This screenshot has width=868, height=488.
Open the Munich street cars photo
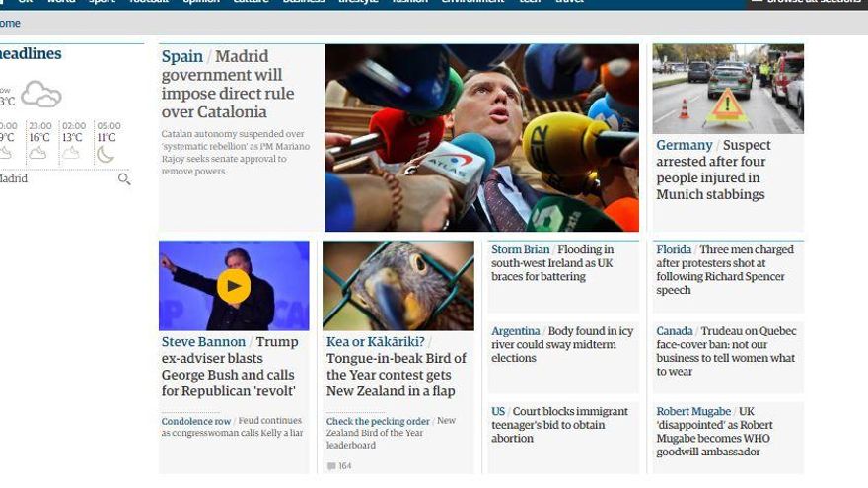coord(728,89)
